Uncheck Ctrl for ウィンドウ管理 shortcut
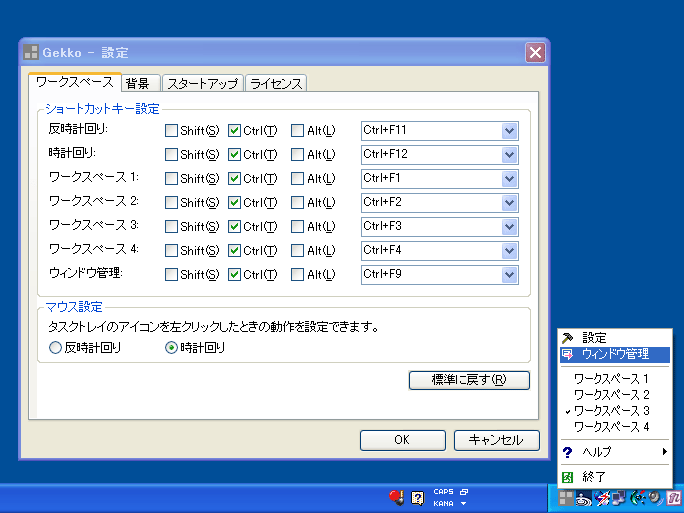 pos(234,274)
